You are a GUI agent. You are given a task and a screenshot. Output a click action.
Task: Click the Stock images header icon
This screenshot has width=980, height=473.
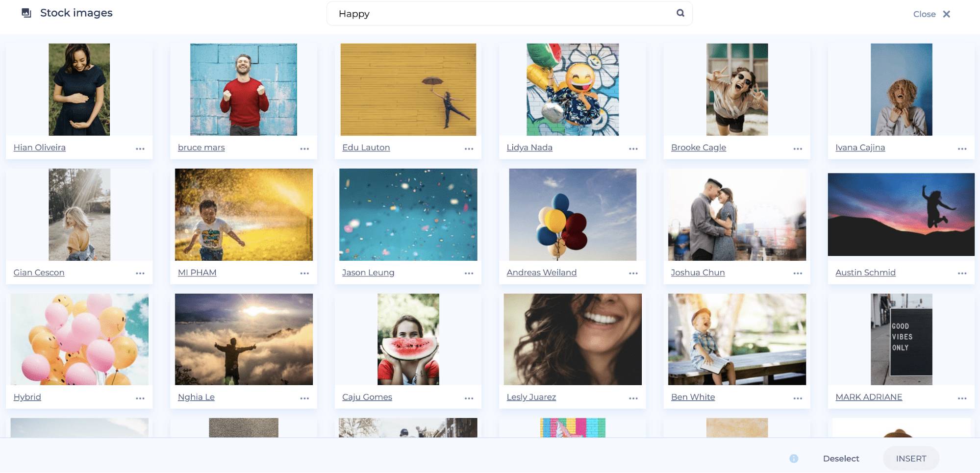tap(27, 13)
